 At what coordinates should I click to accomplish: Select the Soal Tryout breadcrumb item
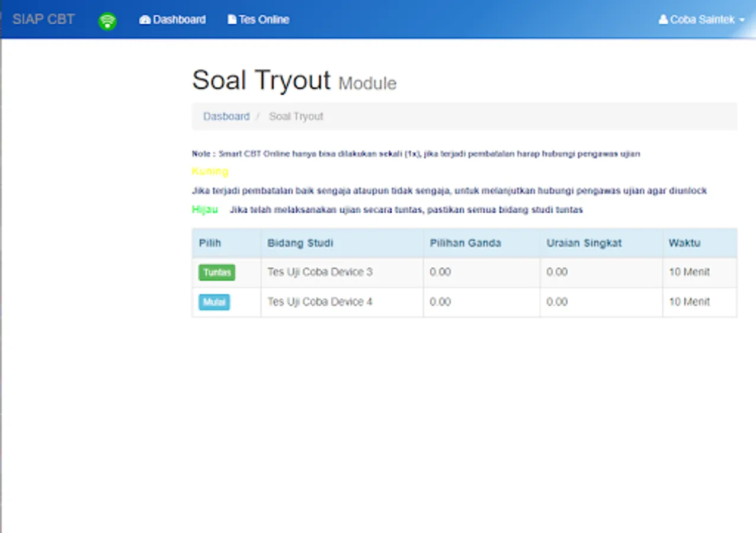pos(296,116)
